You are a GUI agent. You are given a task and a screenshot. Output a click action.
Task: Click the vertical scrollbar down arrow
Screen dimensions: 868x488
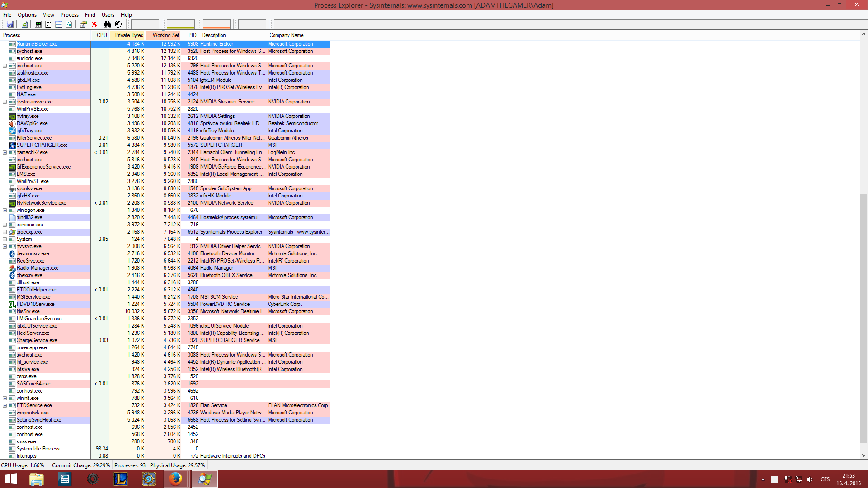[x=863, y=455]
